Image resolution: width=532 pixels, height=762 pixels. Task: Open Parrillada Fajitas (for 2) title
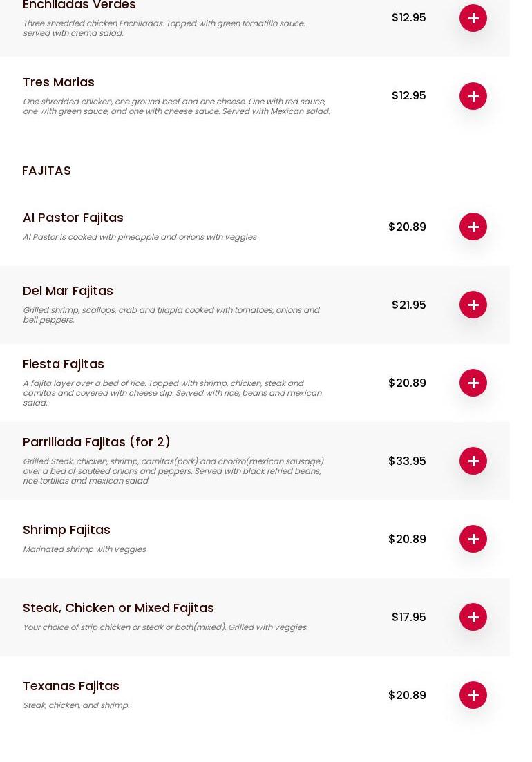(x=97, y=442)
